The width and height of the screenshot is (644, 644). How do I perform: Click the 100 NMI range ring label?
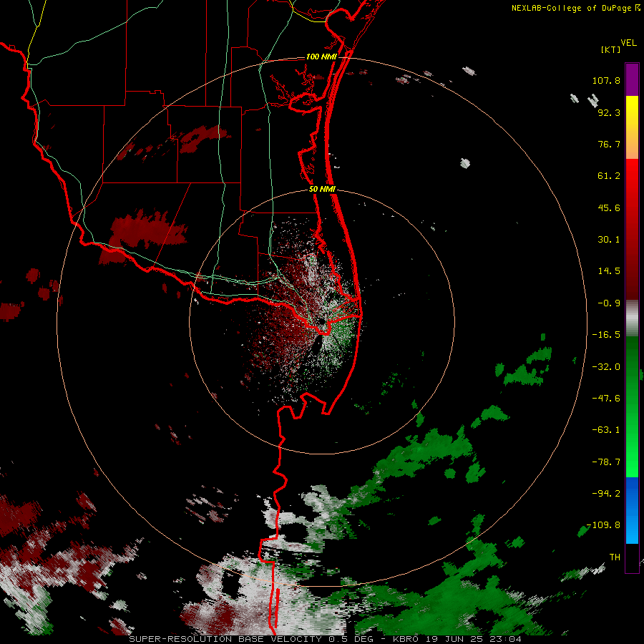321,57
